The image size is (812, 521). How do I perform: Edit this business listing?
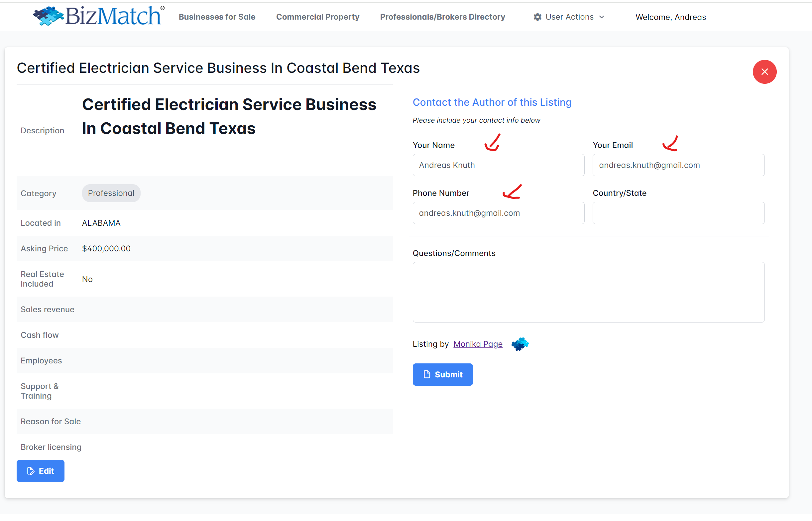40,471
